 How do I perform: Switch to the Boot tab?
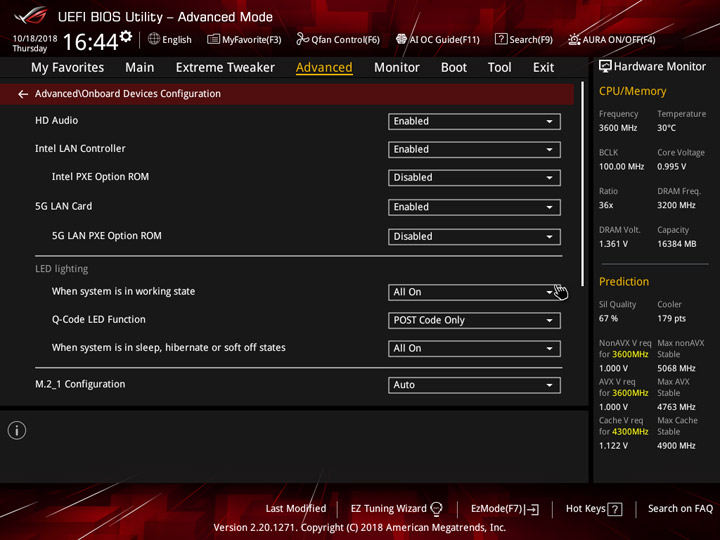(x=454, y=68)
